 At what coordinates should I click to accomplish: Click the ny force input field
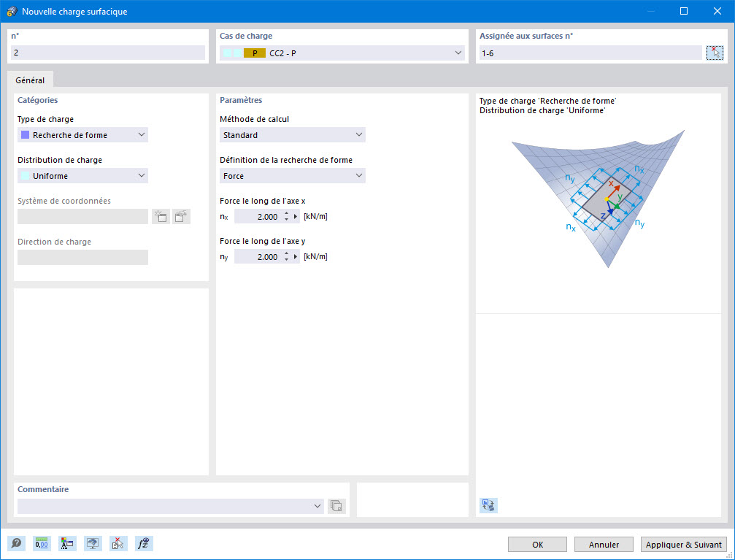pyautogui.click(x=258, y=256)
